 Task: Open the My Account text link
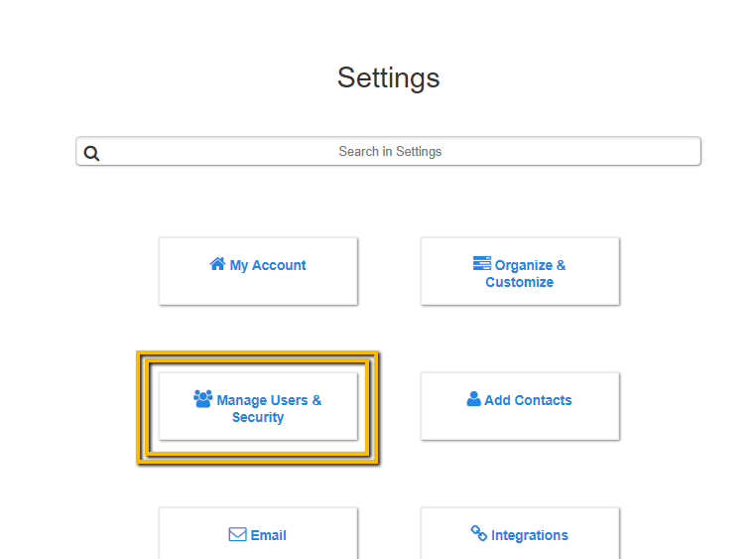pyautogui.click(x=268, y=265)
